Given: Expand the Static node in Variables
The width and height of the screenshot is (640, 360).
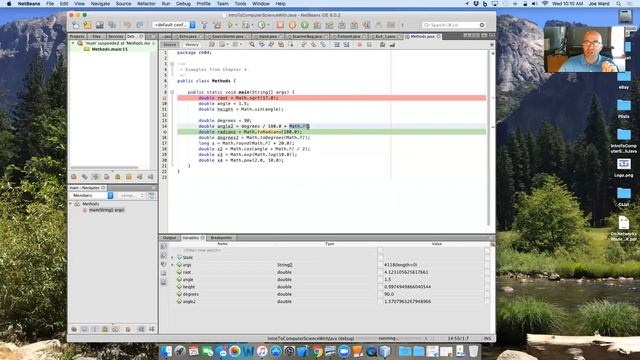Looking at the screenshot, I should (x=173, y=258).
